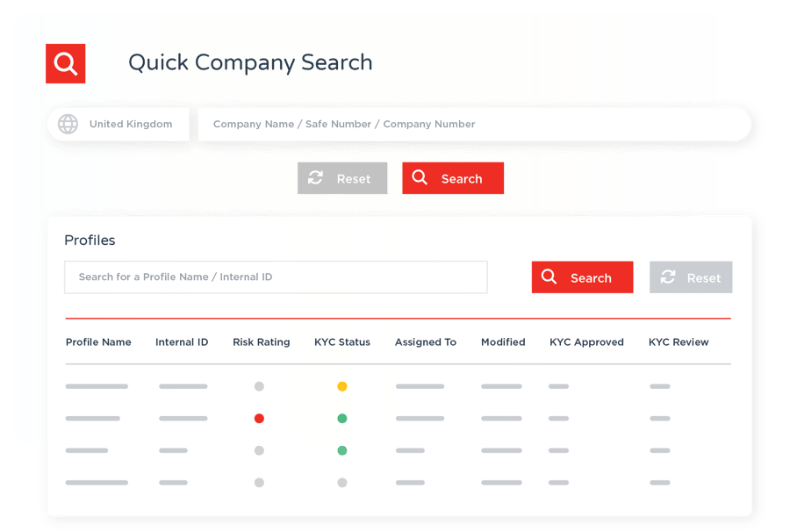Select the globe icon beside United Kingdom

point(67,124)
